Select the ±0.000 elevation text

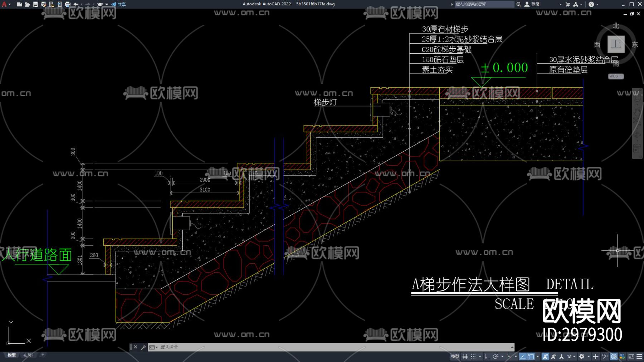pyautogui.click(x=504, y=68)
